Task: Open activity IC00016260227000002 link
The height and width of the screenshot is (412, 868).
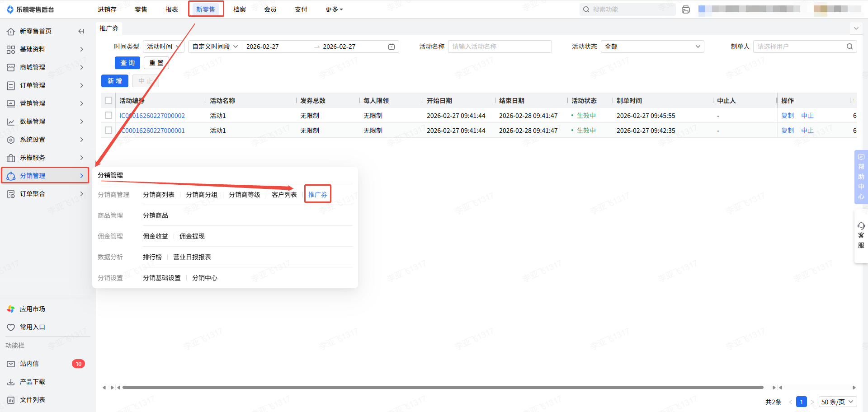Action: pos(152,116)
